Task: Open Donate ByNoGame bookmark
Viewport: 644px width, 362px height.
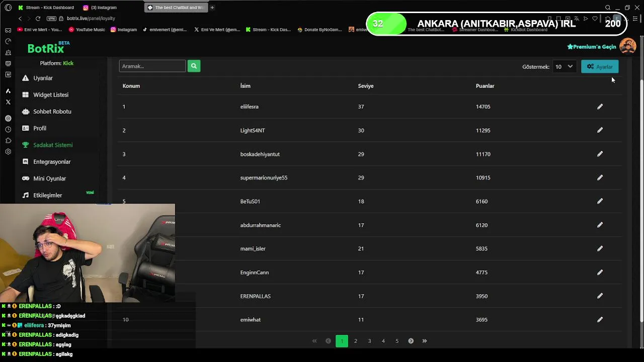Action: tap(319, 30)
